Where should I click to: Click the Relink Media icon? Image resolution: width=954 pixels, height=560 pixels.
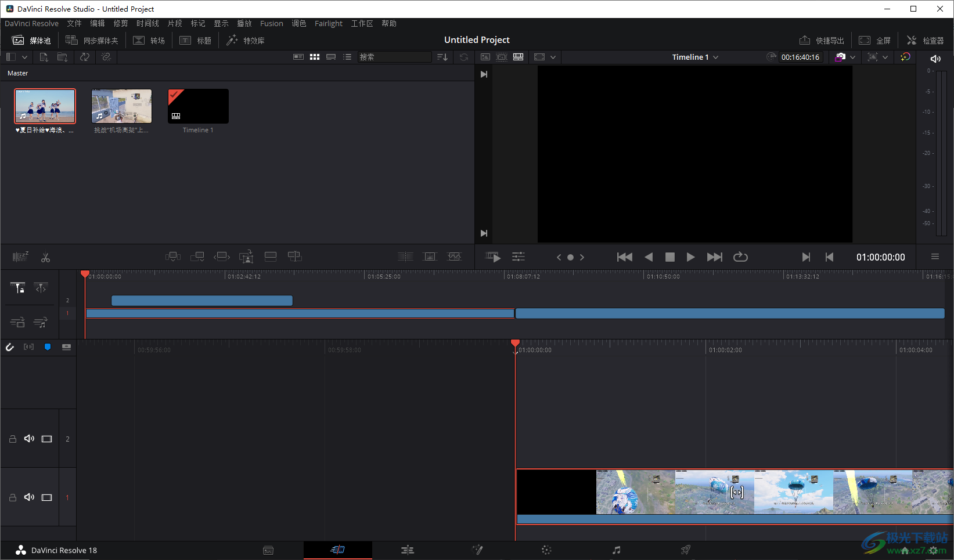106,57
